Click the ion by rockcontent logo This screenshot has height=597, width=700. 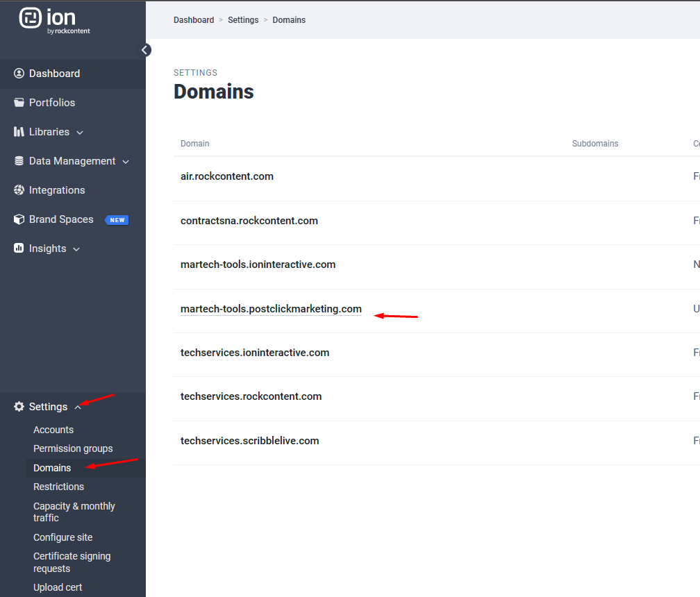pyautogui.click(x=54, y=21)
